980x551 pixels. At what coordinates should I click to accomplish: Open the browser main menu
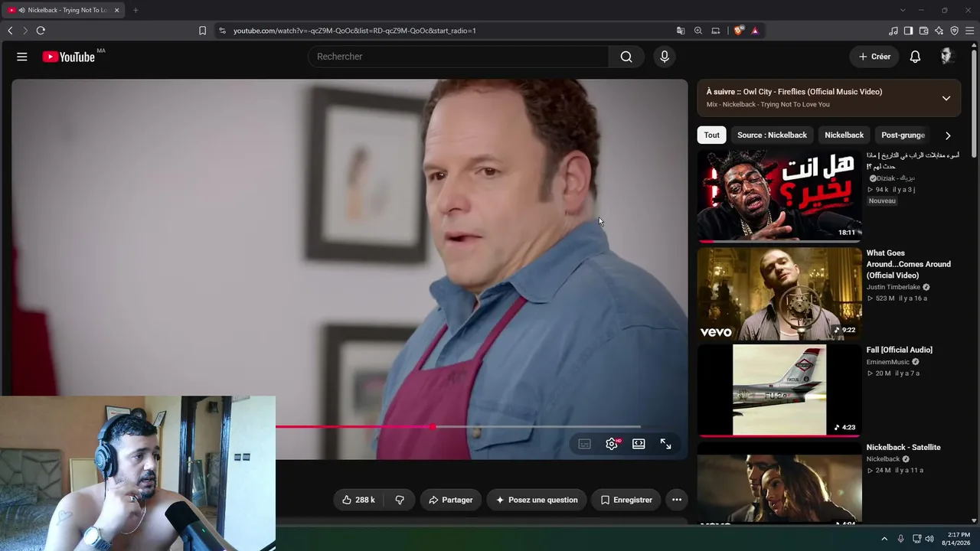pos(969,31)
